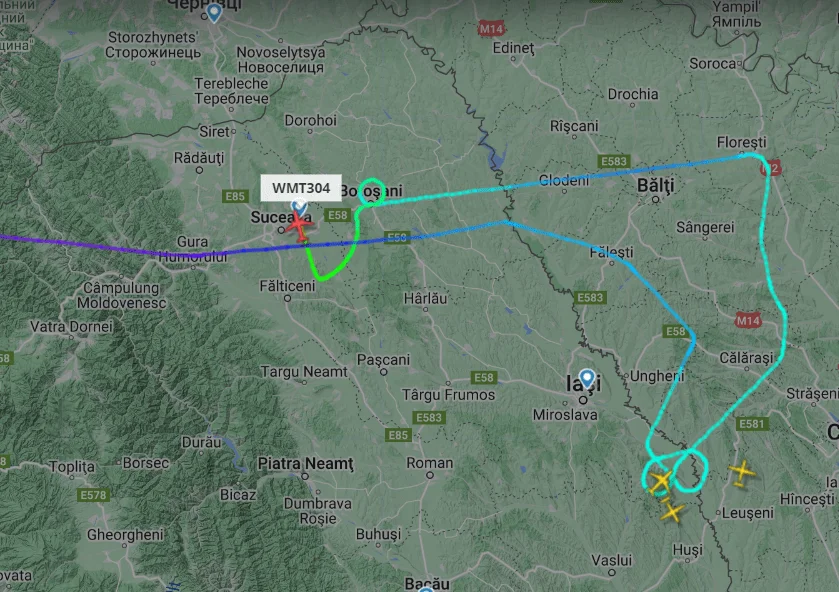The image size is (839, 592).
Task: Click the Florești town label
Action: (x=742, y=142)
